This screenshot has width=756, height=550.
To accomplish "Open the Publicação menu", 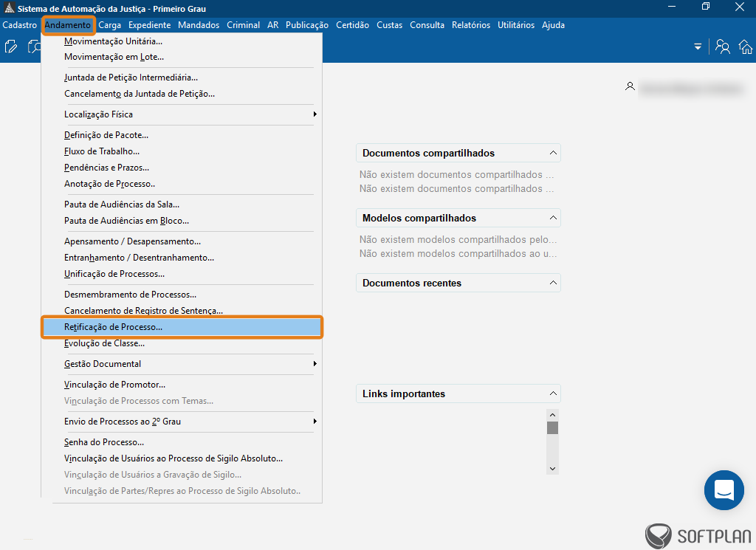I will coord(307,25).
